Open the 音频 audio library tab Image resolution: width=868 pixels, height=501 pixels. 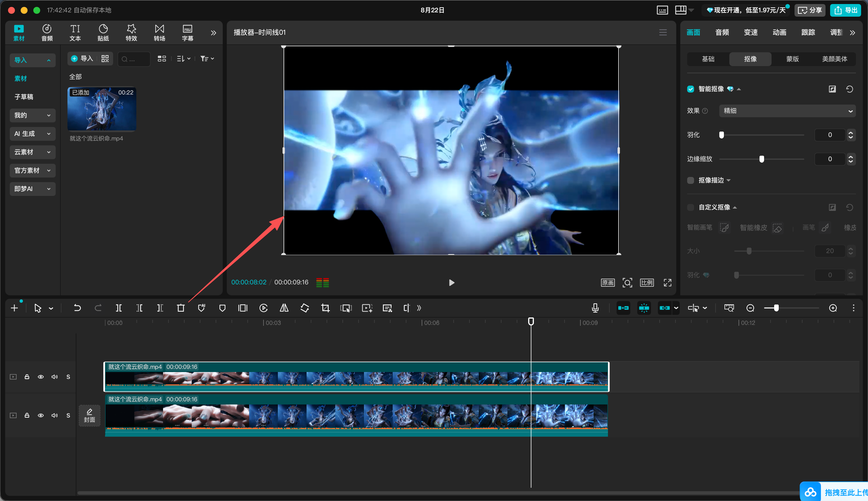(x=47, y=33)
